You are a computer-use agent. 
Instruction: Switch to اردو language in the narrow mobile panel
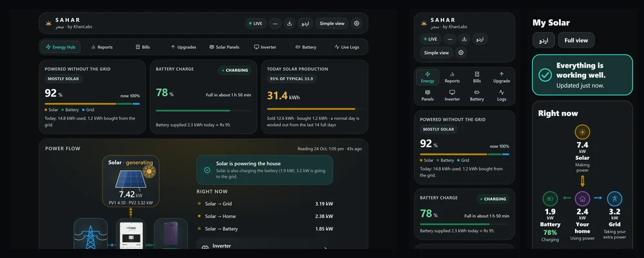pyautogui.click(x=480, y=39)
